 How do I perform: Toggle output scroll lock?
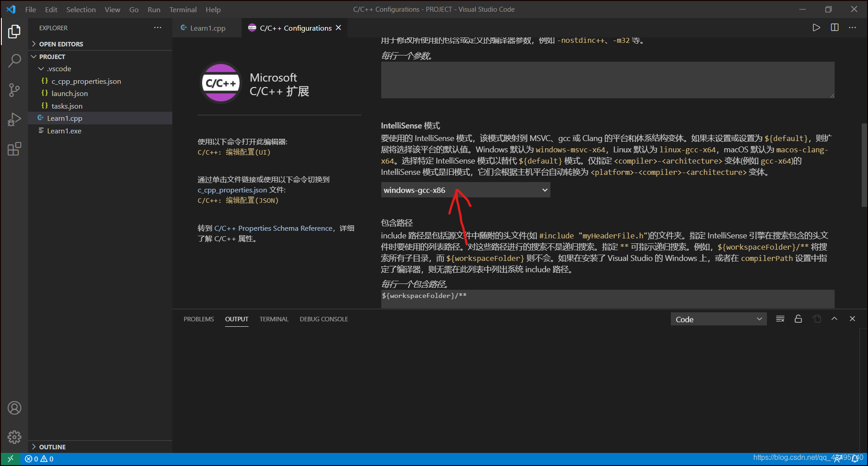tap(798, 319)
